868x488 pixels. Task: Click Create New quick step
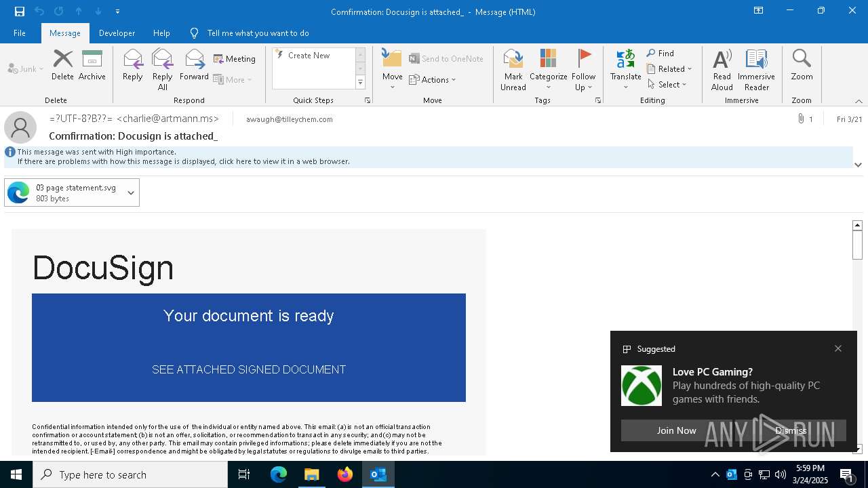309,56
